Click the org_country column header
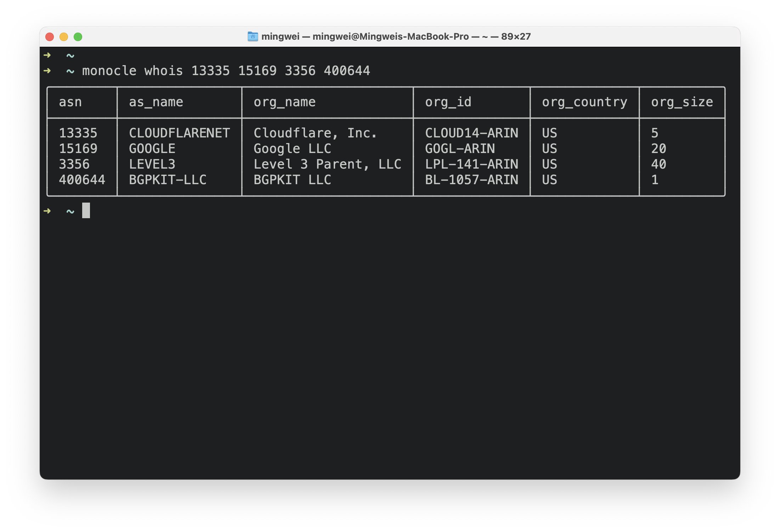Image resolution: width=780 pixels, height=532 pixels. (x=584, y=102)
